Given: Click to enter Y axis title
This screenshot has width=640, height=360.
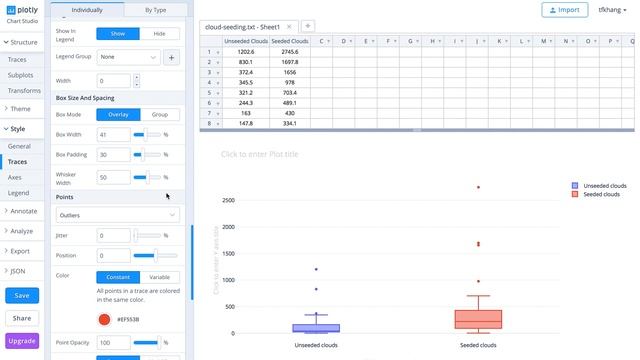Looking at the screenshot, I should pos(216,260).
